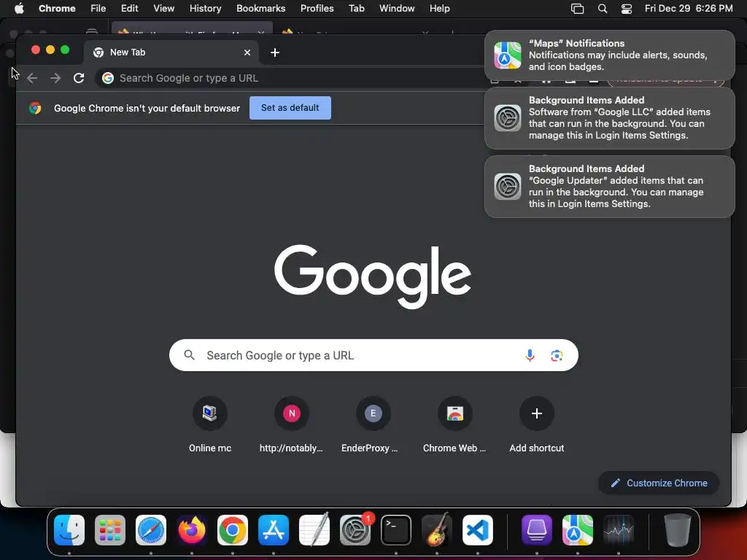This screenshot has height=560, width=747.
Task: Search by image with Google Lens
Action: (x=557, y=355)
